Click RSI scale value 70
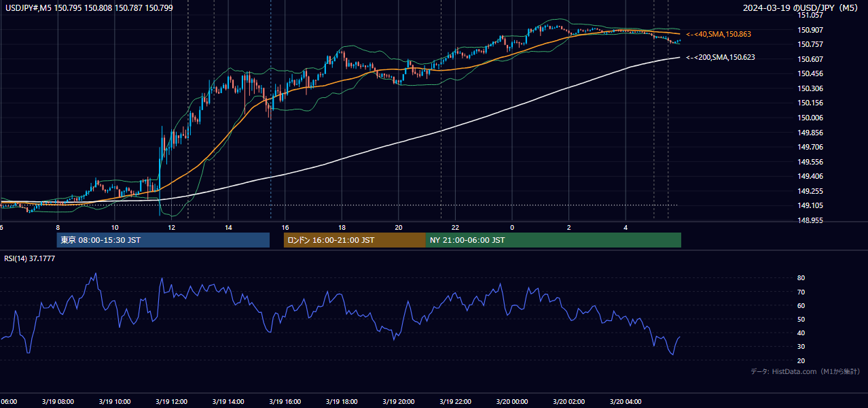Image resolution: width=868 pixels, height=408 pixels. point(801,292)
